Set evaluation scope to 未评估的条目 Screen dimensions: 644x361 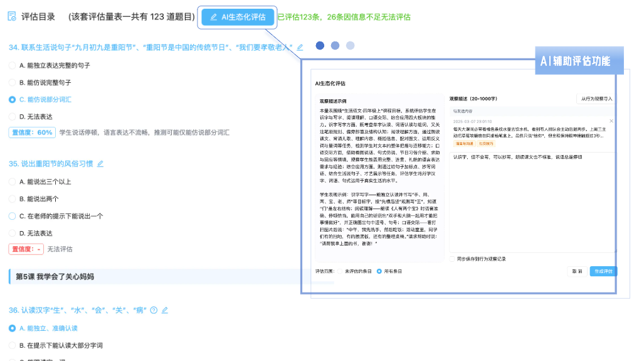point(340,271)
